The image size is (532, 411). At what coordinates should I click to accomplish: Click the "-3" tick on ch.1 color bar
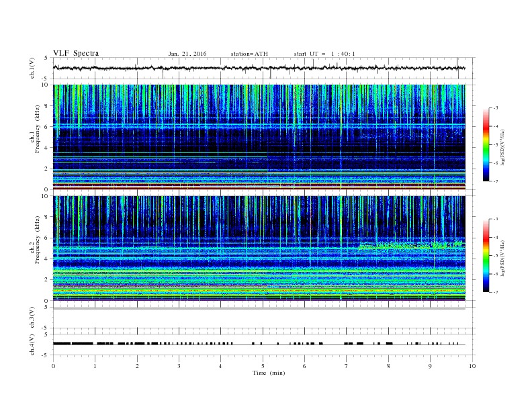pos(496,108)
